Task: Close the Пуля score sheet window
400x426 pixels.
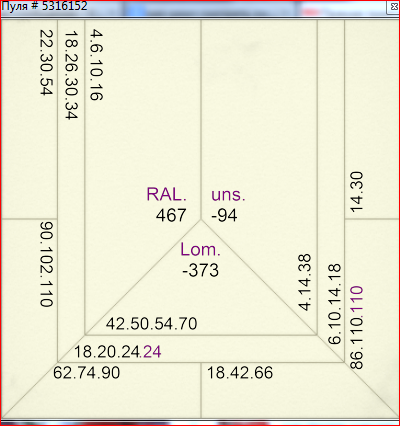Action: [394, 7]
